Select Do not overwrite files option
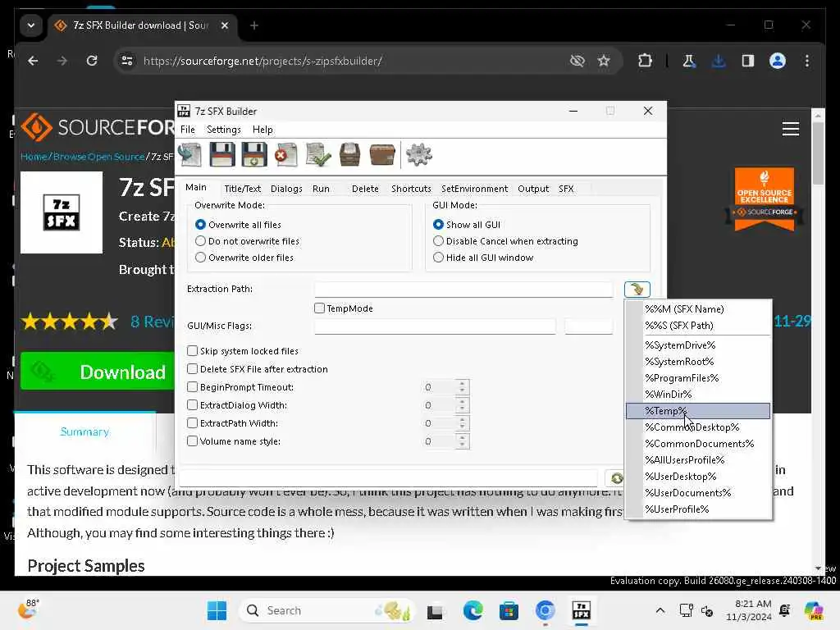Viewport: 840px width, 630px height. pos(200,241)
